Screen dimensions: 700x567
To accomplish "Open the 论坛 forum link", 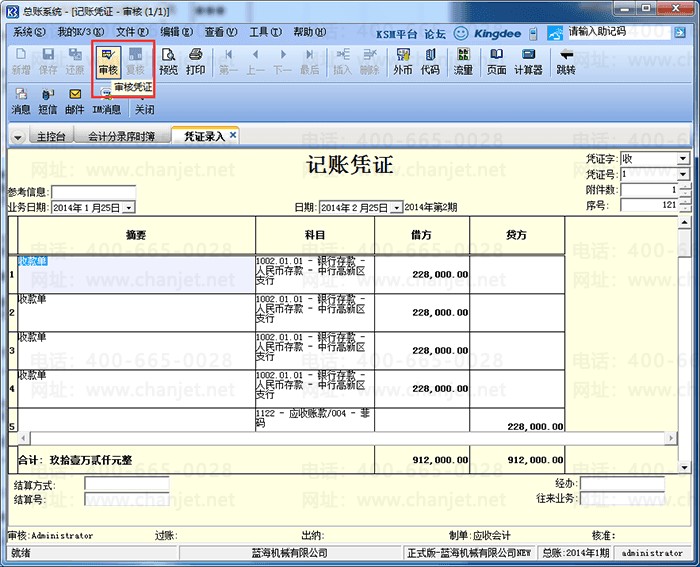I will coord(434,33).
